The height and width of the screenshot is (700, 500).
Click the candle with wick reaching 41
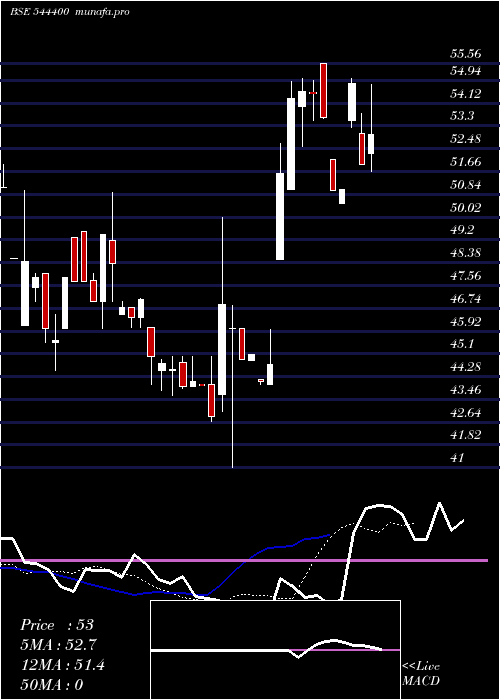coord(233,386)
